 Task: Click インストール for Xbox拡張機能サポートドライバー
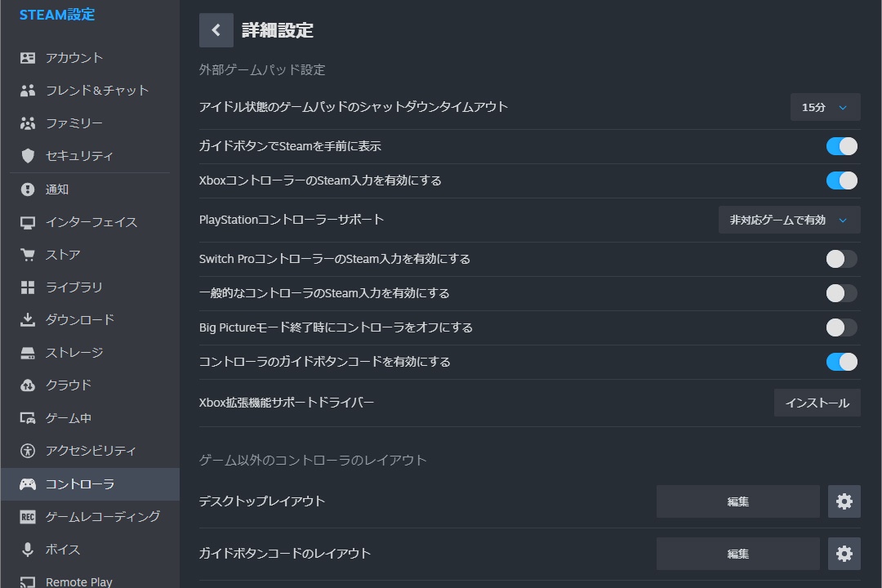[817, 403]
